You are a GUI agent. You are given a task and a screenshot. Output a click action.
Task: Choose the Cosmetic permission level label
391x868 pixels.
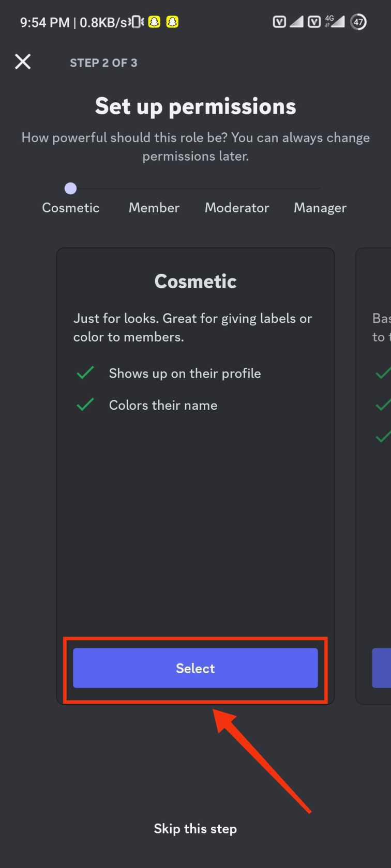(x=71, y=208)
